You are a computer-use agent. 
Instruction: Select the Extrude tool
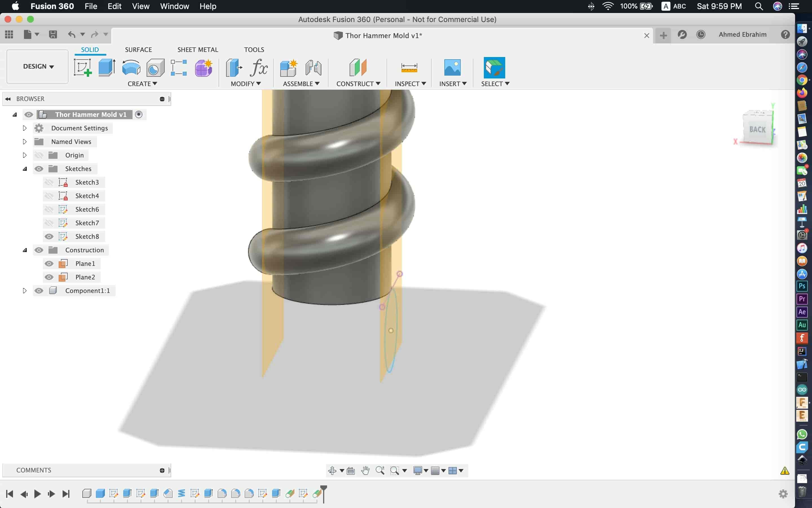pos(107,67)
